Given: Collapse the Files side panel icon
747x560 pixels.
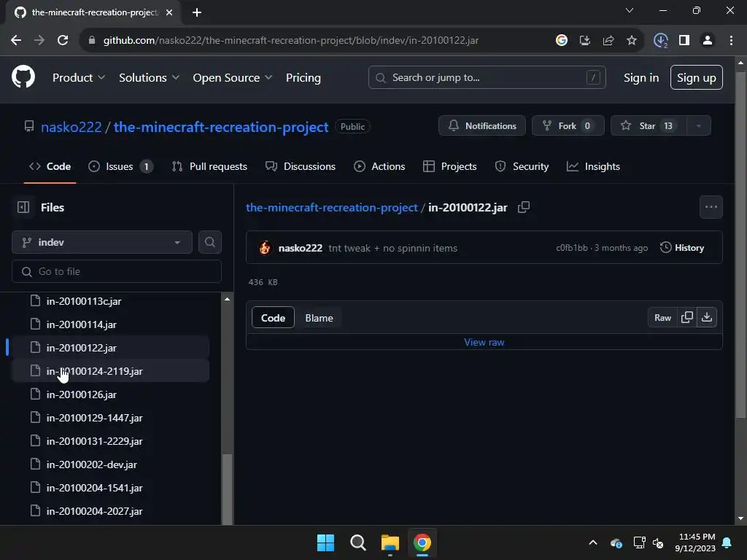Looking at the screenshot, I should pyautogui.click(x=23, y=207).
